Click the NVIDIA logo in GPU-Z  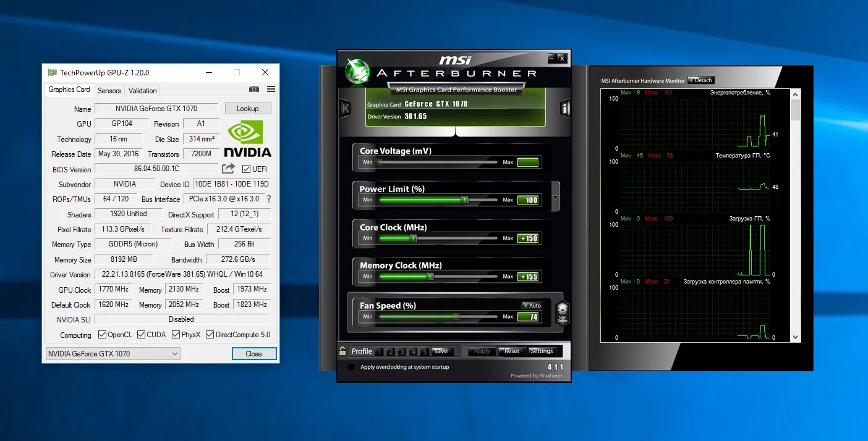tap(247, 138)
